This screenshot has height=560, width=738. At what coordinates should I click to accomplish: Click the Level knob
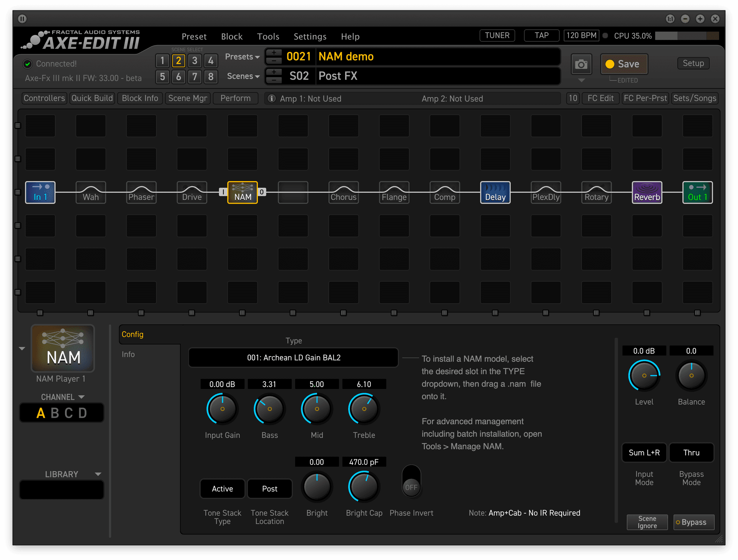[x=644, y=376]
